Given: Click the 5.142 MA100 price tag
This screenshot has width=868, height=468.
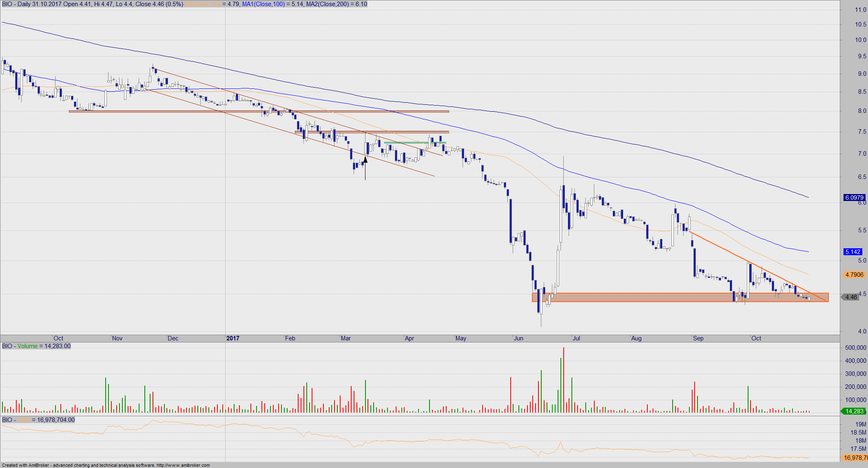Looking at the screenshot, I should click(853, 252).
